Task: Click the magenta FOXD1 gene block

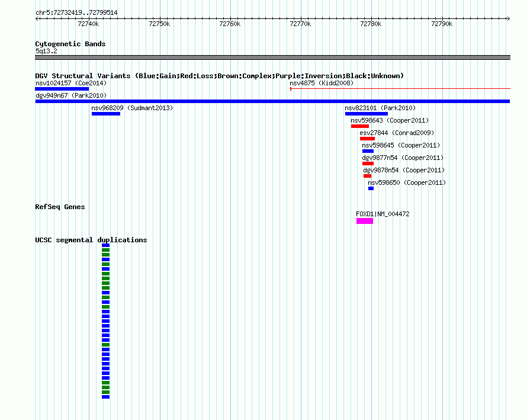Action: tap(365, 221)
